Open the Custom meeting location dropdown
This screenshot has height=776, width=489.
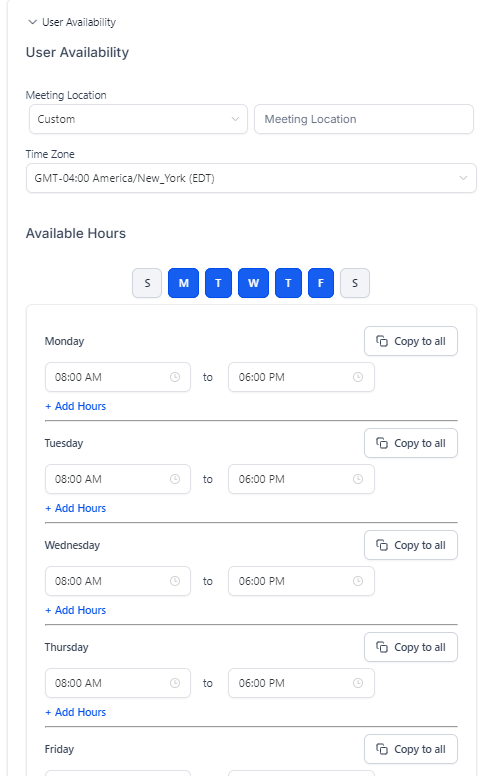click(x=138, y=119)
